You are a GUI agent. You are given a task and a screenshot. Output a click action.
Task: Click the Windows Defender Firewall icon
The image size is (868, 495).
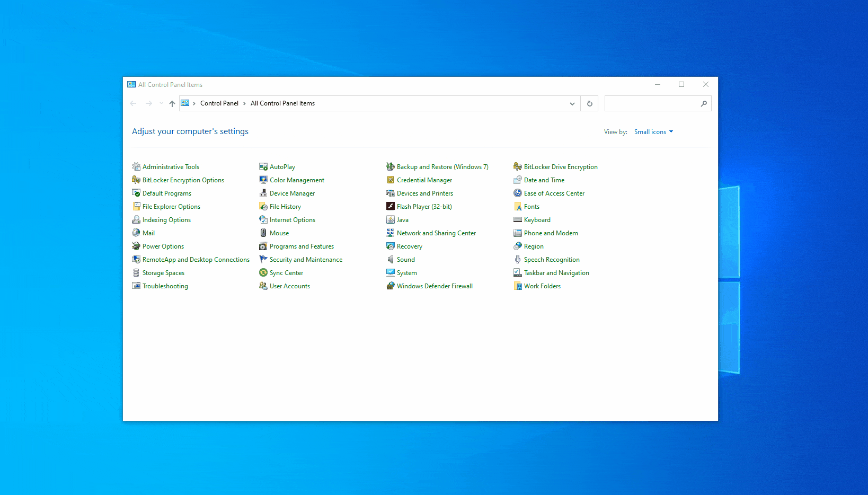(391, 286)
